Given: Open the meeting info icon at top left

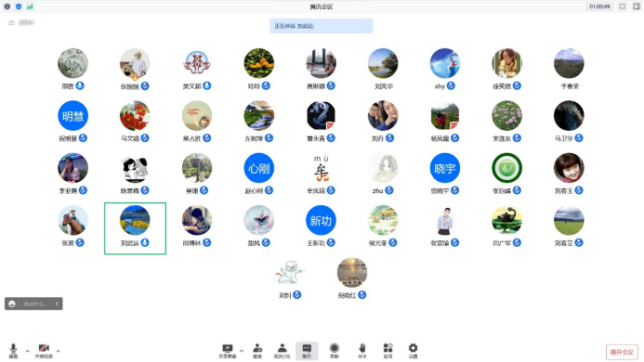Looking at the screenshot, I should [x=7, y=6].
